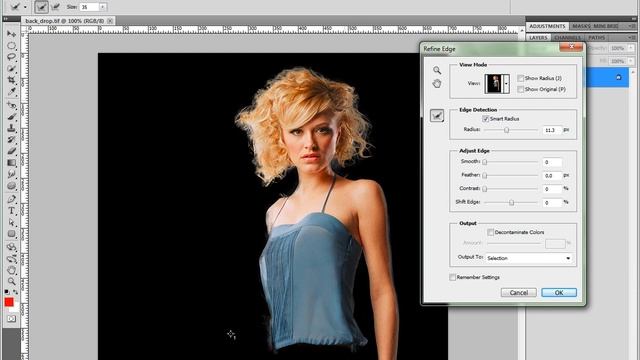Close the back_drop.tif document tab

pos(110,20)
